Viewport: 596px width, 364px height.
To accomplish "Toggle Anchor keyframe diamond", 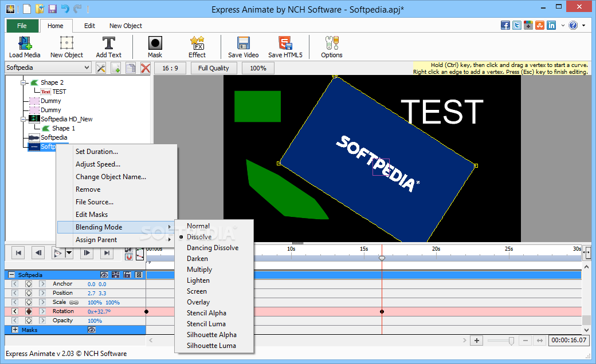I will tap(29, 284).
